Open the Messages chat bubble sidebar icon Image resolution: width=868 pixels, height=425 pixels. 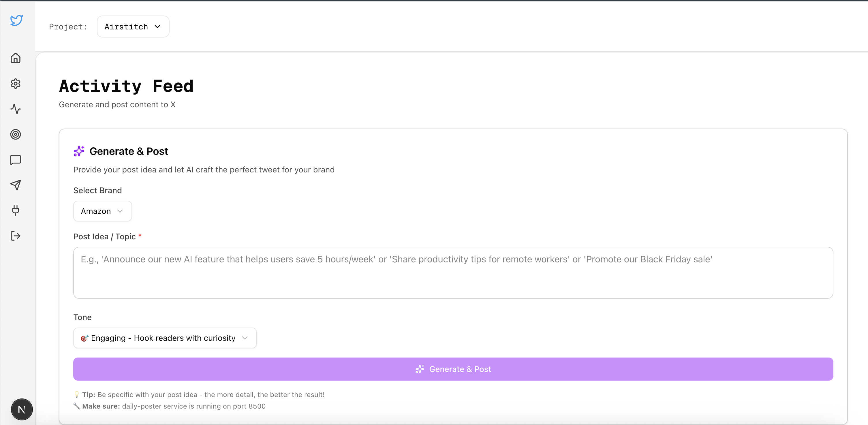click(16, 160)
